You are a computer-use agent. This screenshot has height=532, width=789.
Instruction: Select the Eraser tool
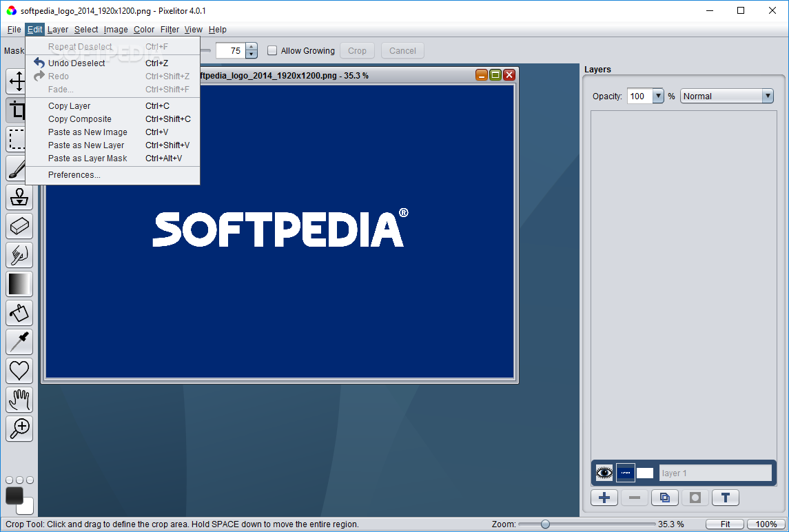19,226
